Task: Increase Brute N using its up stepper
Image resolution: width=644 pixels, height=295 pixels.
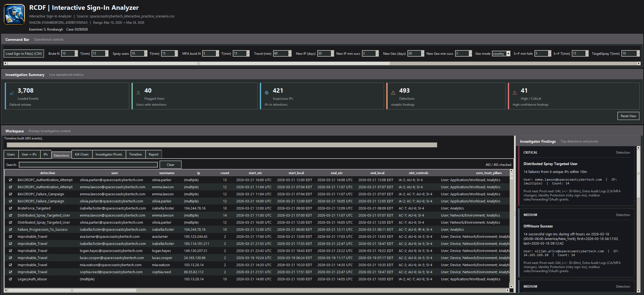Action: (x=75, y=52)
